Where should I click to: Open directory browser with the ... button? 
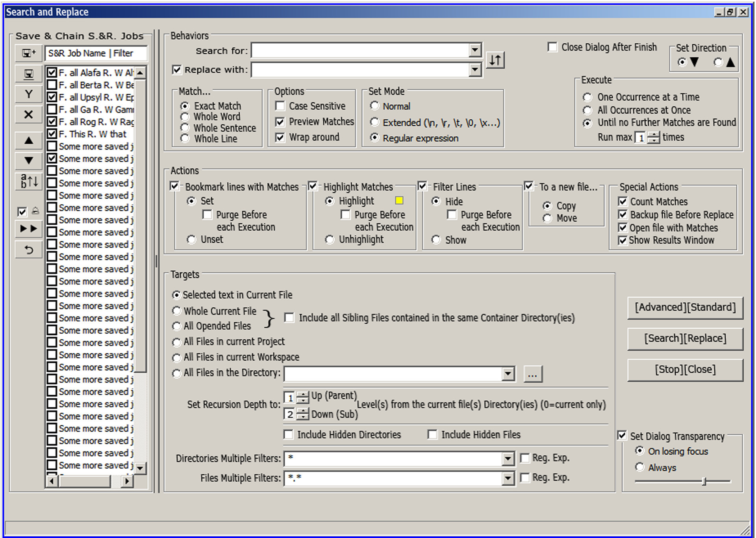click(533, 374)
